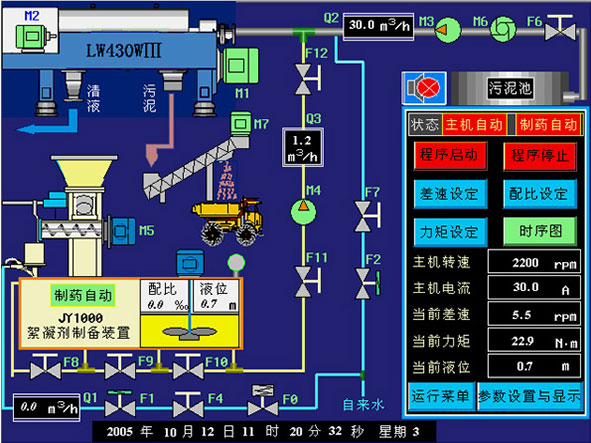This screenshot has width=591, height=443.
Task: Open the 运行菜单 menu
Action: coord(441,396)
